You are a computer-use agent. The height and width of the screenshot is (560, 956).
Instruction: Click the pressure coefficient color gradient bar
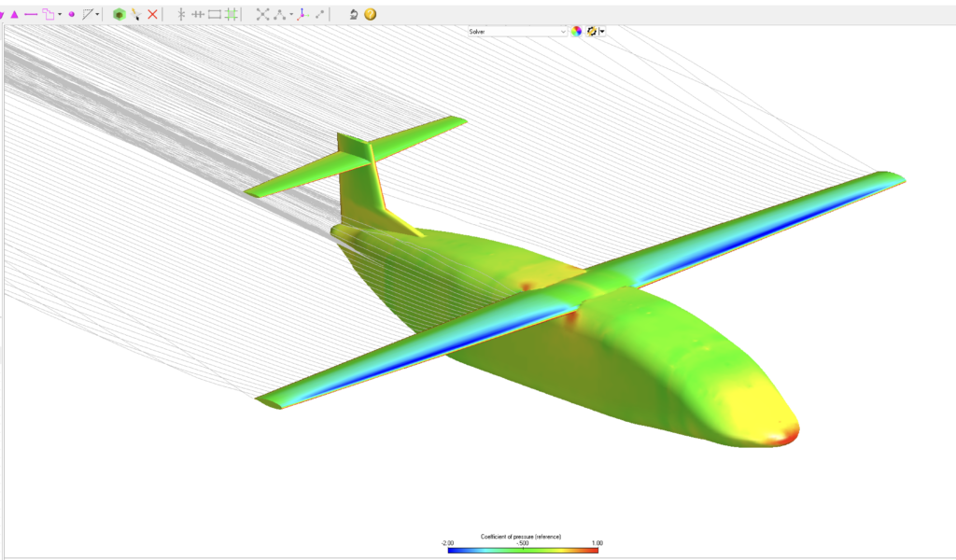523,551
